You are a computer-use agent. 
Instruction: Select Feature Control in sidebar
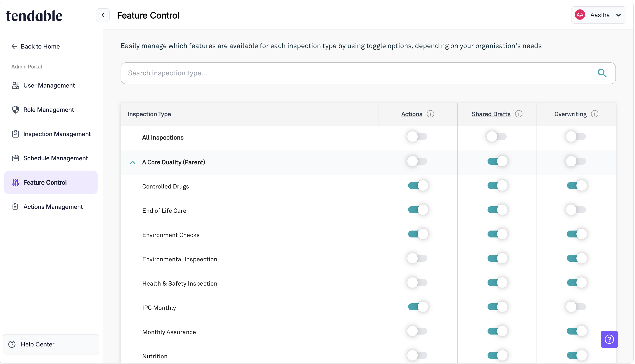(x=51, y=182)
